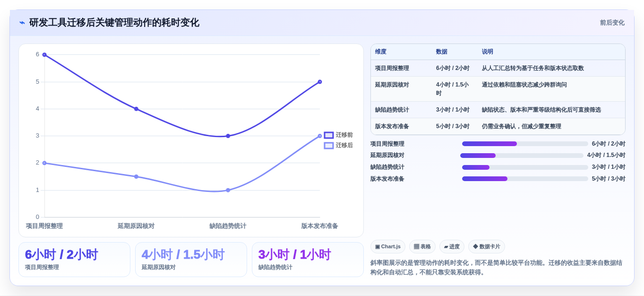Viewport: 644px width, 296px height.
Task: Click the 项目周报整理 progress row label
Action: (387, 144)
